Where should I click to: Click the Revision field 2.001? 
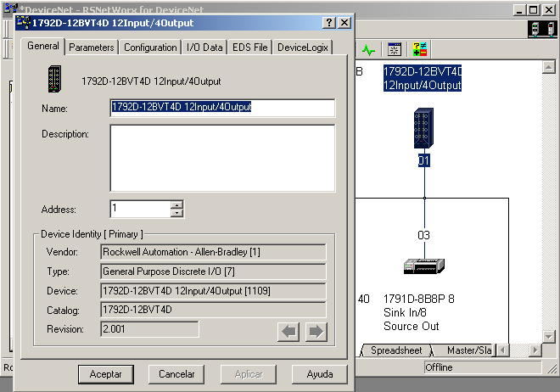tap(149, 329)
